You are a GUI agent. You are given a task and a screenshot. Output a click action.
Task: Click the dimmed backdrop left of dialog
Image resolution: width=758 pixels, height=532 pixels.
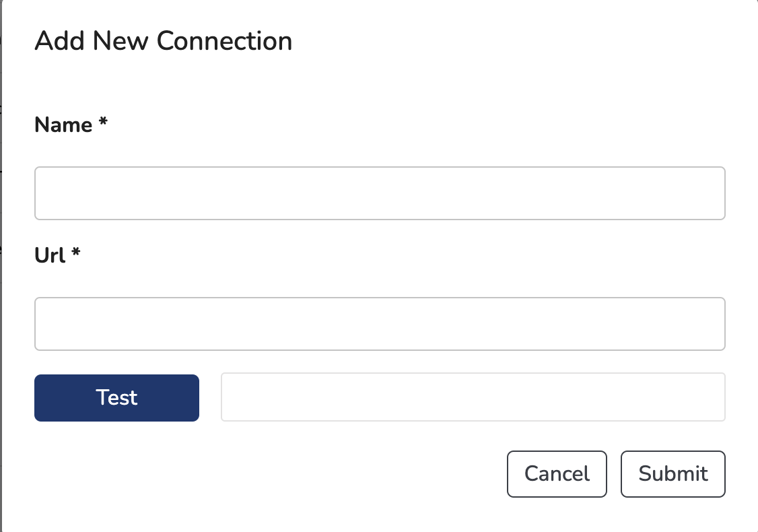[1, 266]
